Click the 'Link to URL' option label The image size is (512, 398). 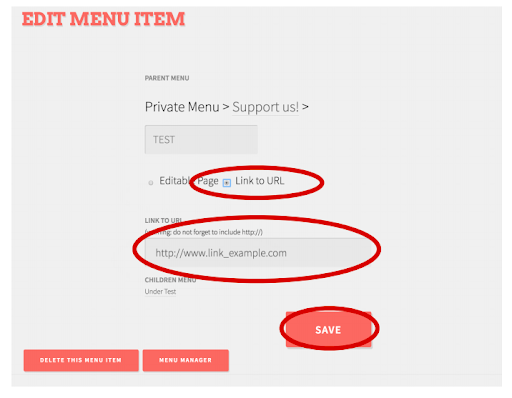[x=260, y=181]
